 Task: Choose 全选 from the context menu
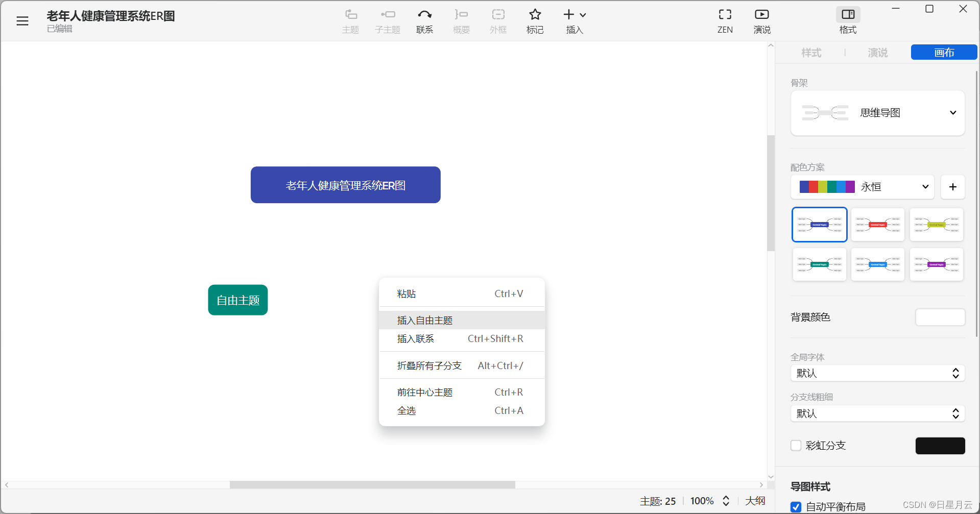[462, 411]
